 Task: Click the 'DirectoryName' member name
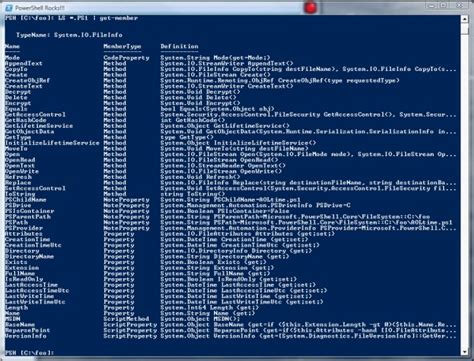click(29, 256)
